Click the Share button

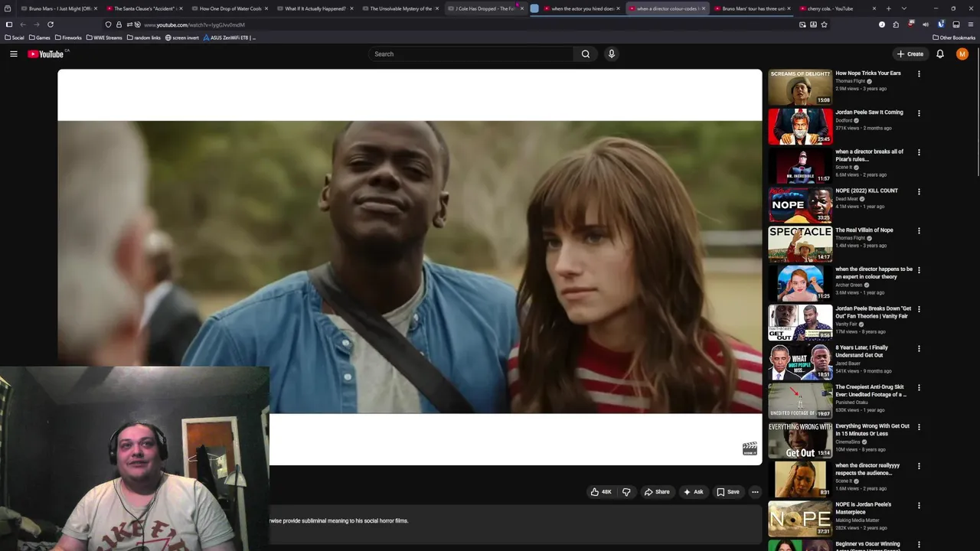(657, 492)
